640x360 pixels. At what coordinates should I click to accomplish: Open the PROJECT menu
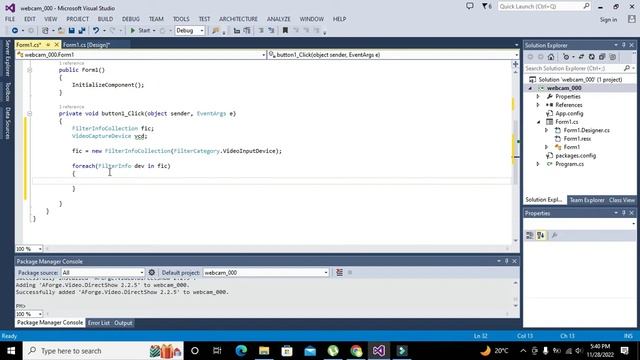[x=78, y=19]
